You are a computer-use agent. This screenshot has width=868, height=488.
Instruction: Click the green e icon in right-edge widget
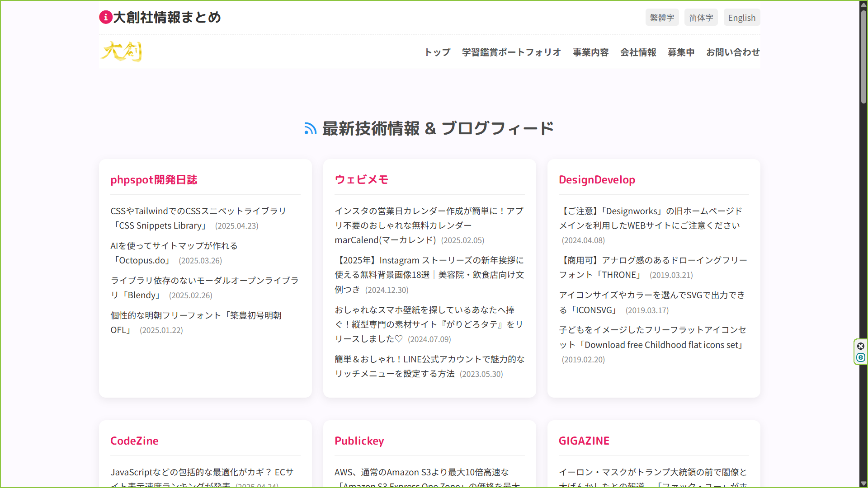click(861, 357)
